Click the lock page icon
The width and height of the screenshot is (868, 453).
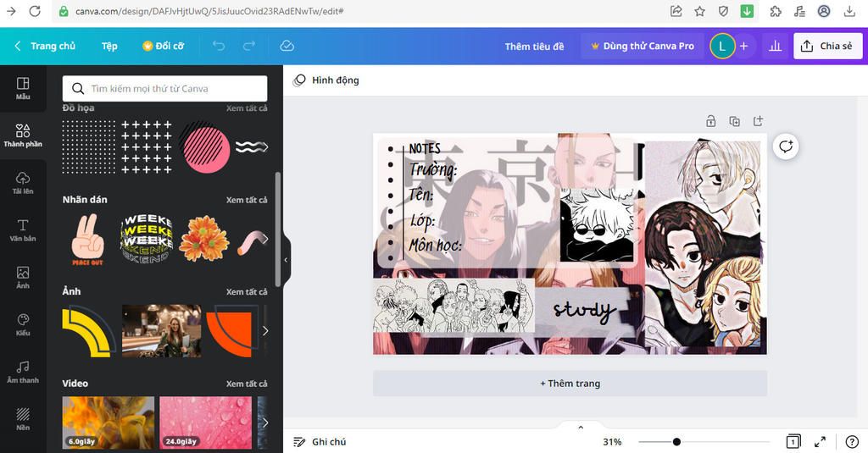tap(711, 121)
